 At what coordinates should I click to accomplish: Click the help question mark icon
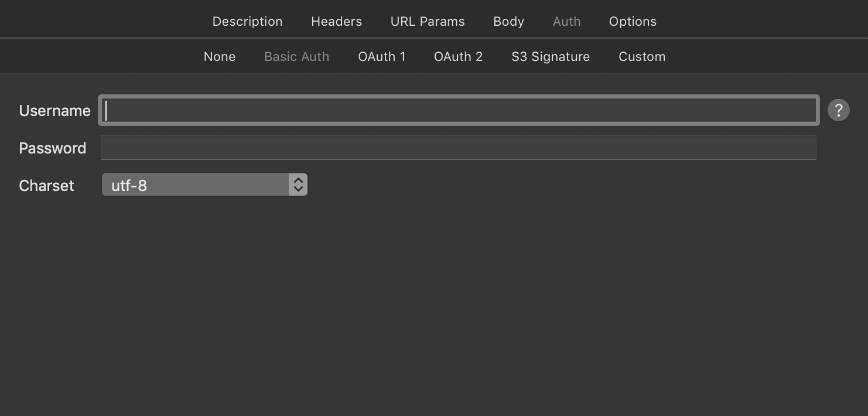pyautogui.click(x=838, y=110)
